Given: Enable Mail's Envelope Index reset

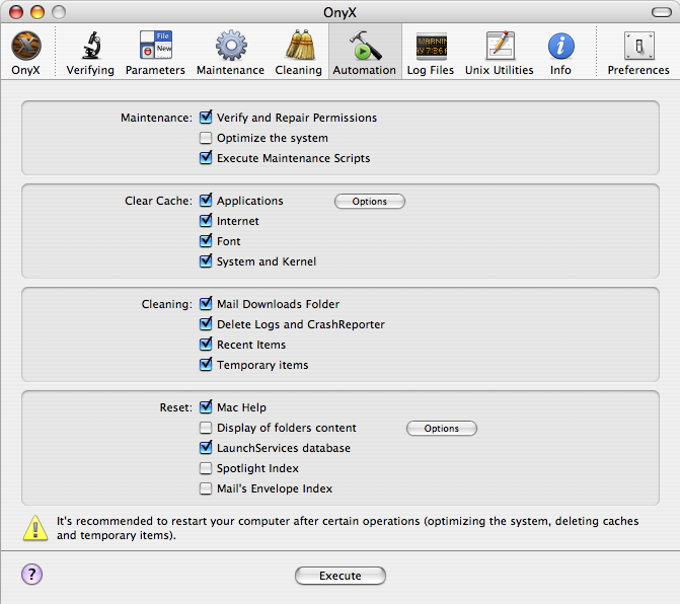Looking at the screenshot, I should [206, 489].
